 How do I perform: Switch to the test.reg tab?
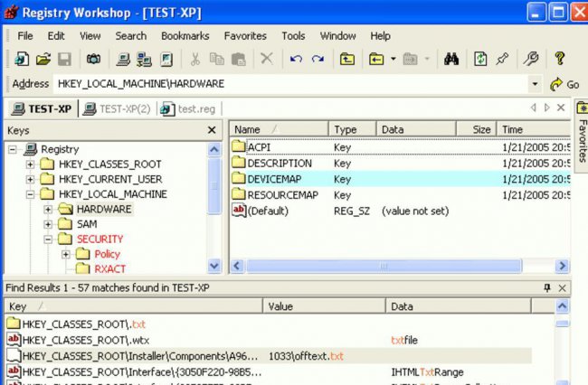point(188,108)
